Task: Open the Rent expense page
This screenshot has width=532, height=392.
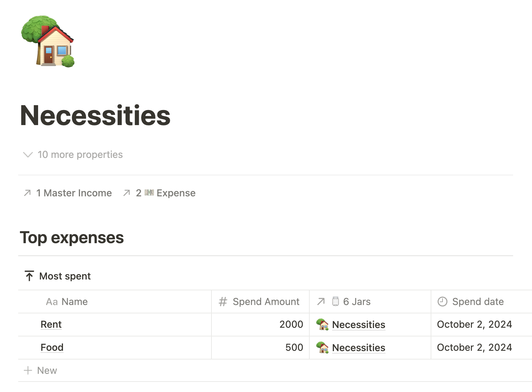Action: tap(51, 325)
